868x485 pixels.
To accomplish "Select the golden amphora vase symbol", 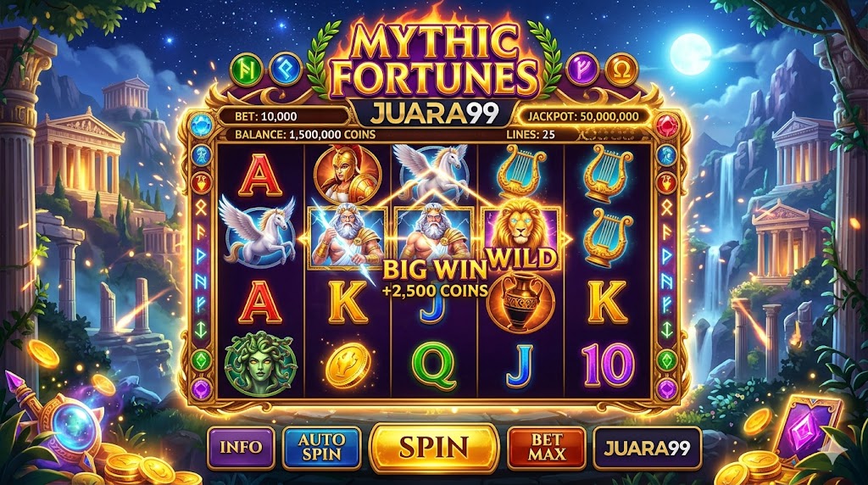I will [520, 304].
